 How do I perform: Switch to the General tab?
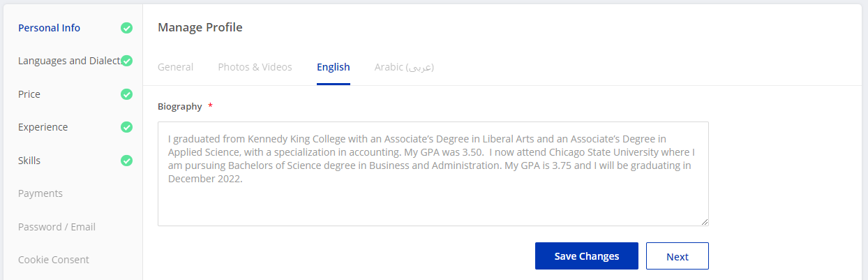click(x=175, y=67)
